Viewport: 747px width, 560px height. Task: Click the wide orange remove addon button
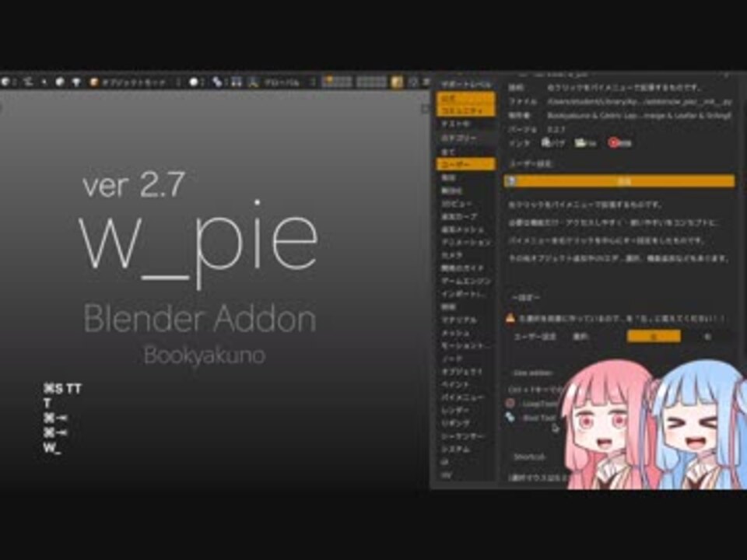coord(619,181)
